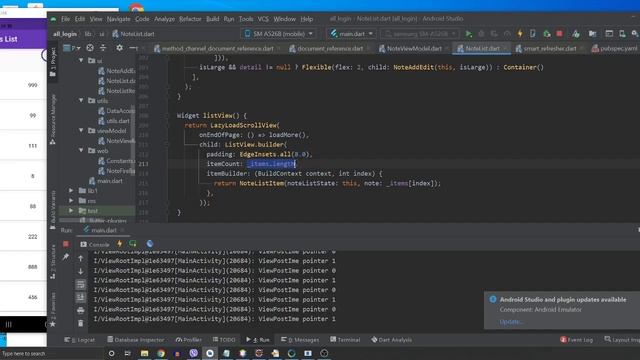This screenshot has height=360, width=640.
Task: Open the VCS menu
Action: [x=263, y=19]
